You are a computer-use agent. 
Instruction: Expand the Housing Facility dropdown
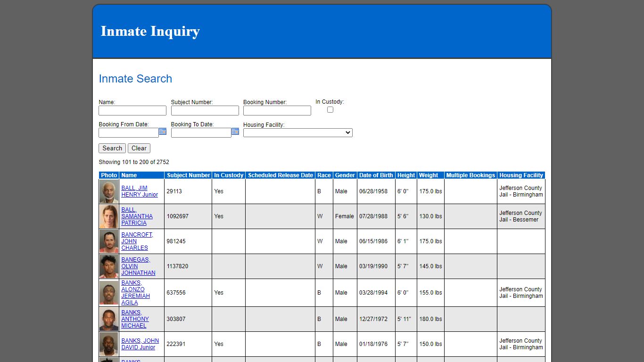tap(298, 133)
